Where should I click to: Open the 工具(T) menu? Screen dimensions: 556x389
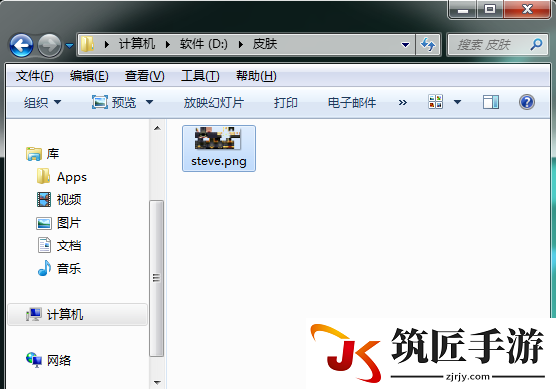pyautogui.click(x=200, y=76)
